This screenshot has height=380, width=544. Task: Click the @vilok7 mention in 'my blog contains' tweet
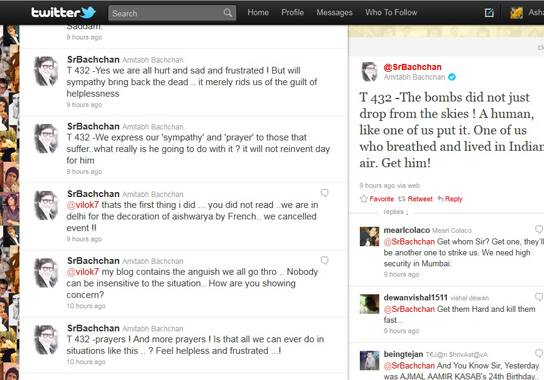(x=83, y=272)
